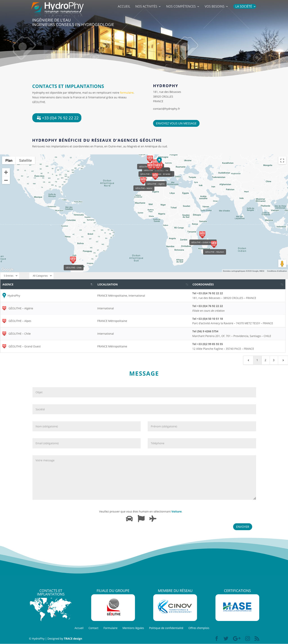Open Politique de confidentialité link
Image resolution: width=288 pixels, height=644 pixels.
166,628
